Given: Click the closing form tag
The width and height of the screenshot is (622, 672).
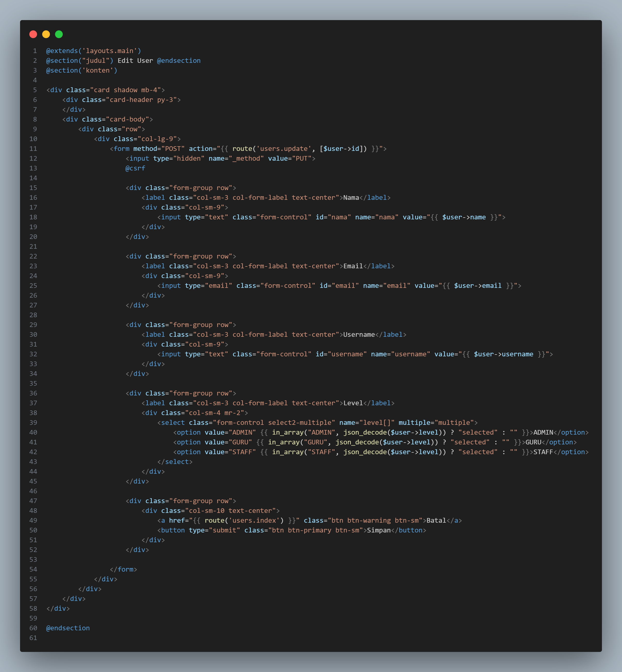Looking at the screenshot, I should tap(123, 569).
